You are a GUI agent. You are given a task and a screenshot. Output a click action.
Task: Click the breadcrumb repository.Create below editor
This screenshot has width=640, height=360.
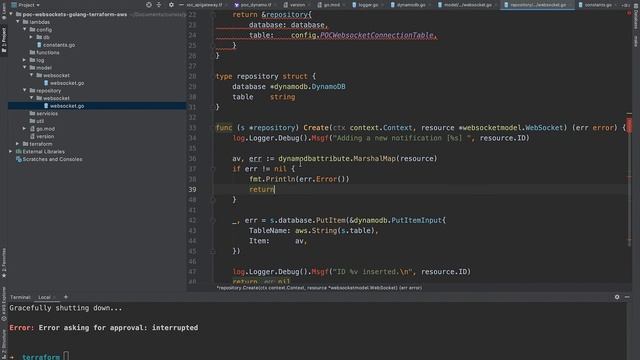(319, 288)
